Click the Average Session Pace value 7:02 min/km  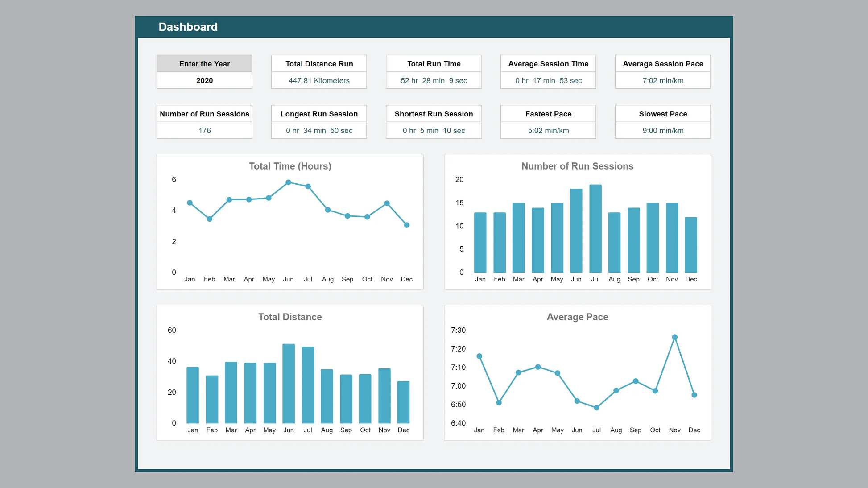[663, 81]
